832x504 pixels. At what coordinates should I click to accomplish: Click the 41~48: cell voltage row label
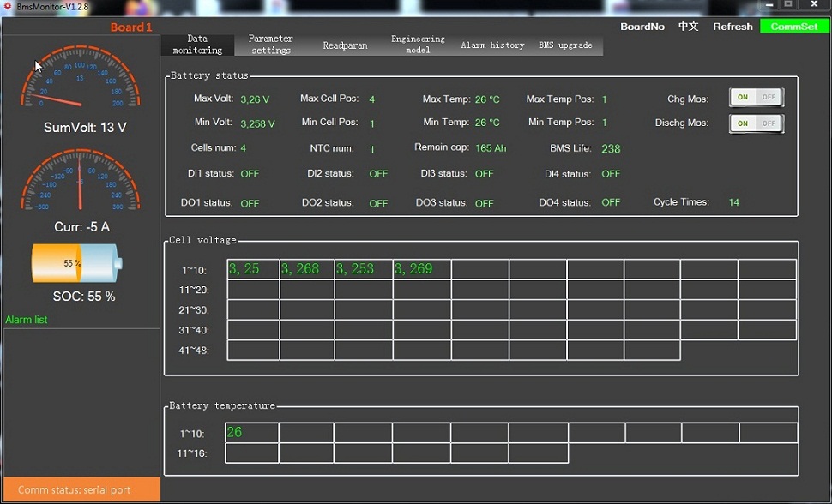pyautogui.click(x=194, y=351)
